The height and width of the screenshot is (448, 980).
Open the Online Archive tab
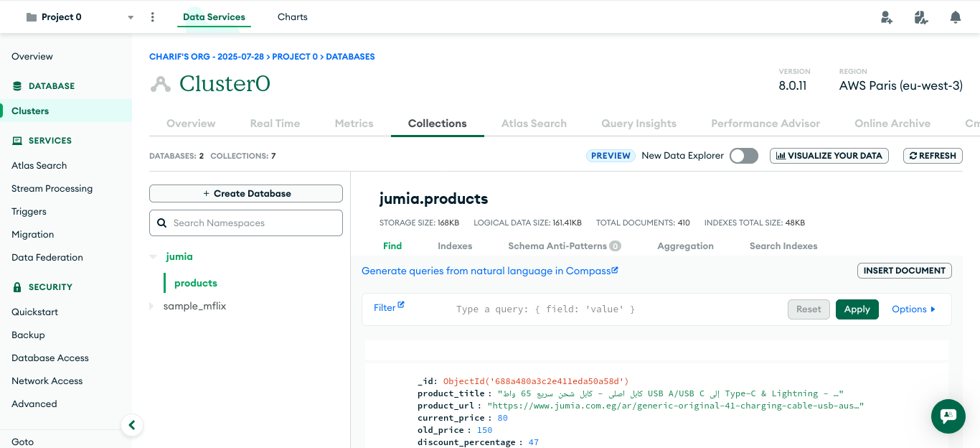tap(892, 123)
